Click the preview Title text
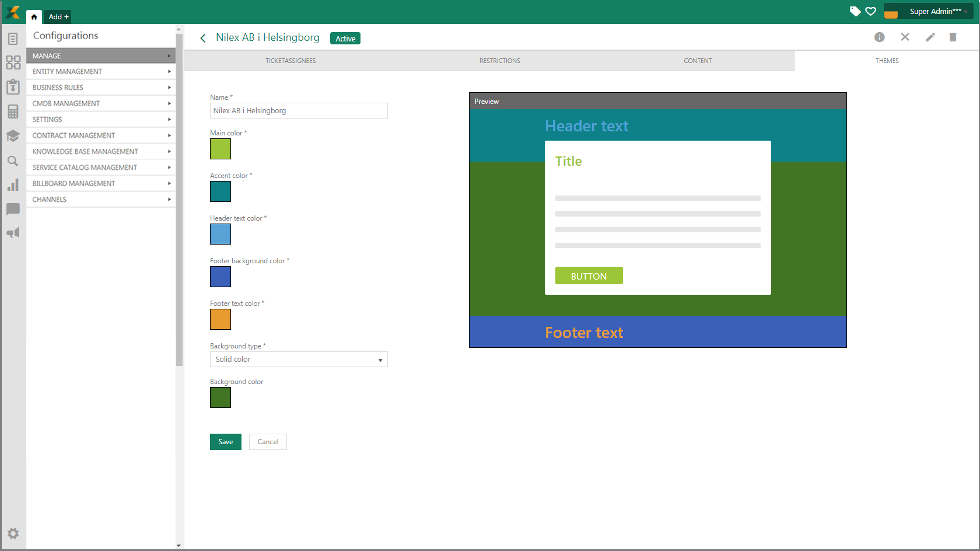Image resolution: width=980 pixels, height=551 pixels. point(568,161)
